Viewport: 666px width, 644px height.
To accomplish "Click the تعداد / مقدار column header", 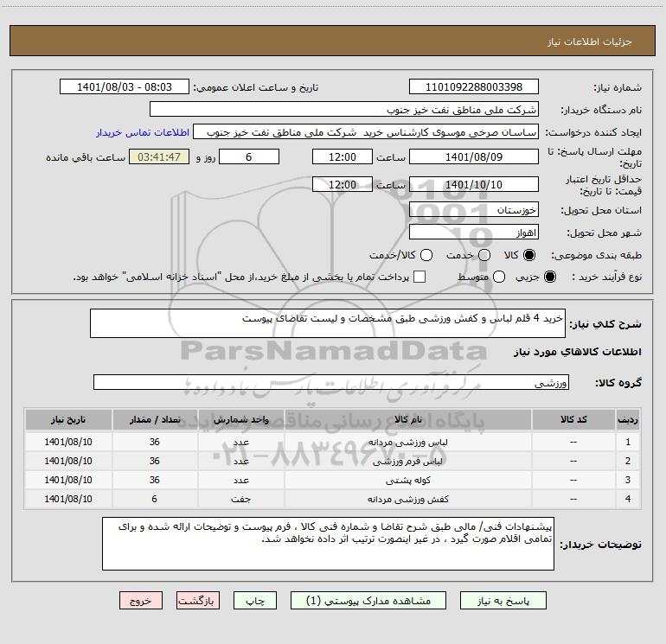I will pyautogui.click(x=155, y=419).
